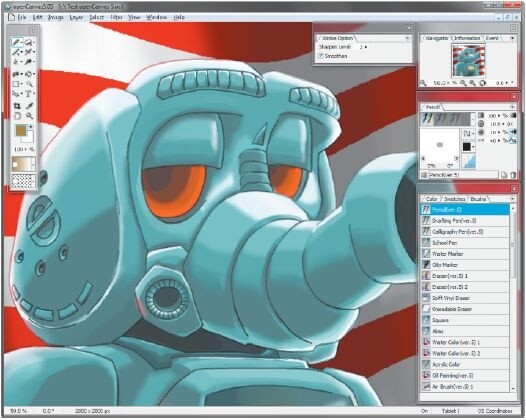Screen dimensions: 526x420
Task: Click the pattern texture swatch in toolbox
Action: click(x=23, y=181)
